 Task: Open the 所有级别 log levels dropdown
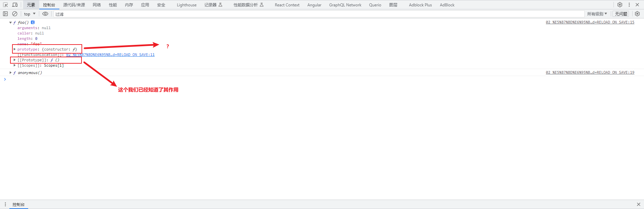click(597, 14)
